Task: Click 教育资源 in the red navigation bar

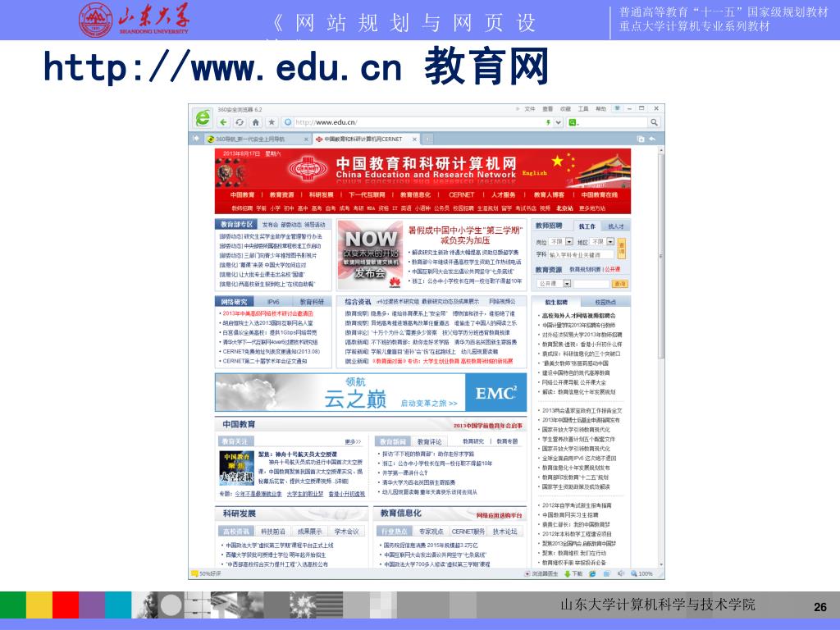Action: click(282, 195)
